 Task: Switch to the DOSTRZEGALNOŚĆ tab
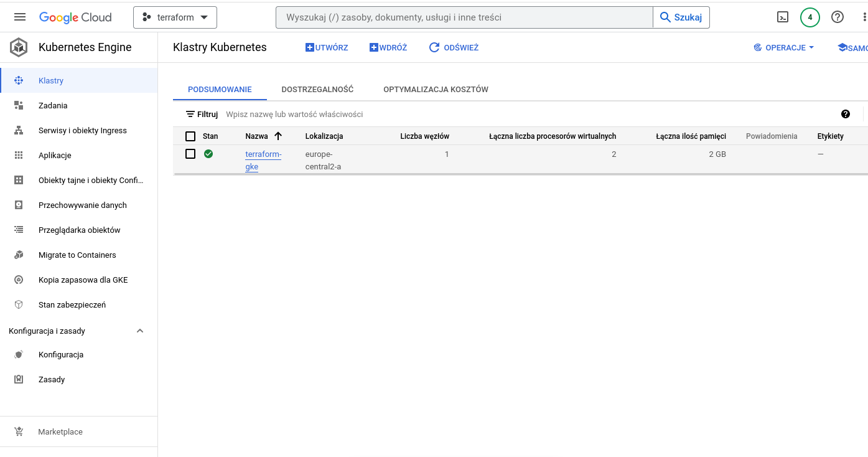318,89
